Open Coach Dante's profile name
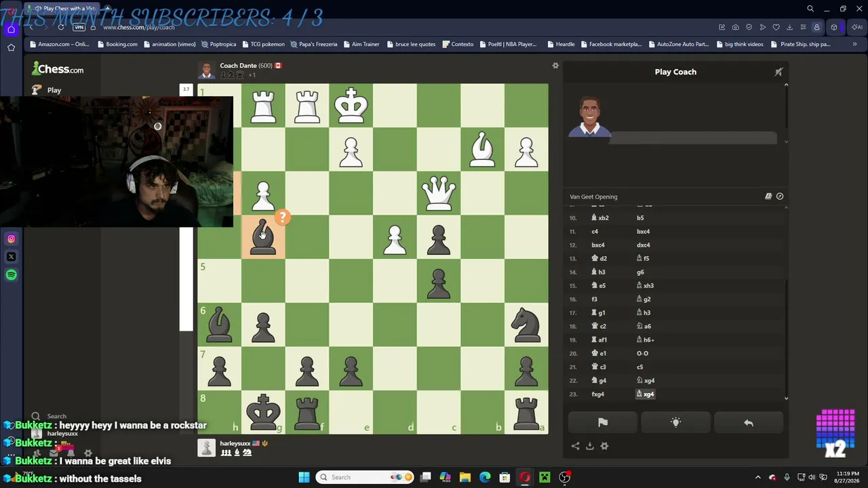 (238, 66)
